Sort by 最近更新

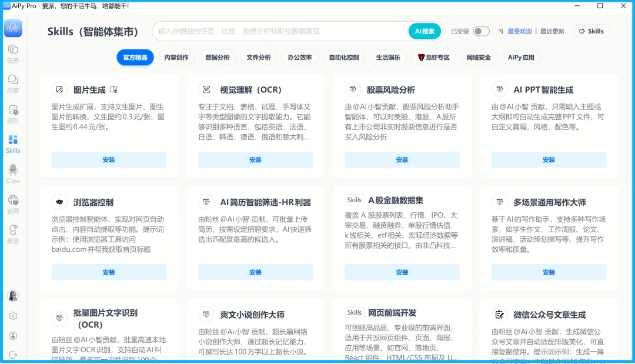click(x=552, y=31)
